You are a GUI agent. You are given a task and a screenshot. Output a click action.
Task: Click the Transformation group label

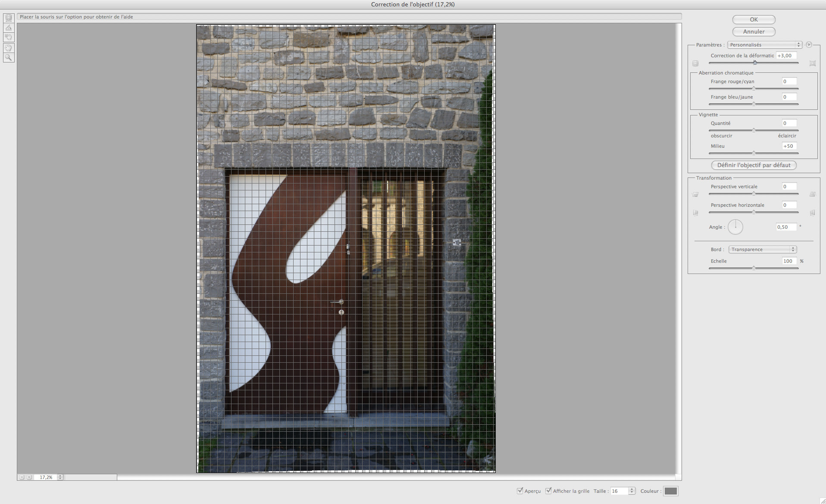pos(713,178)
